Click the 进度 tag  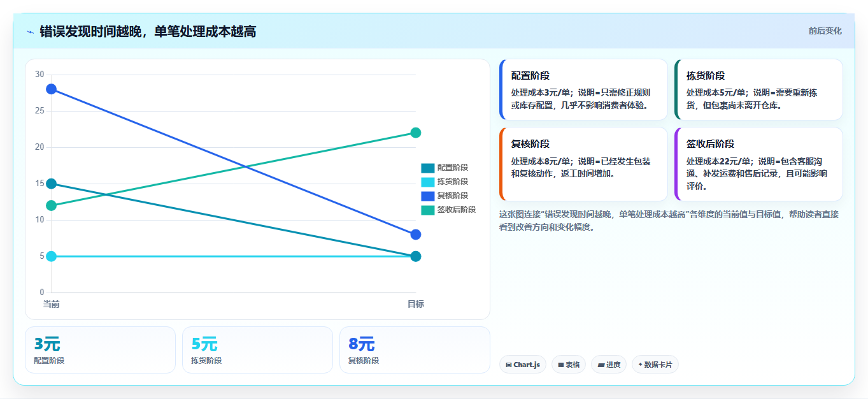click(x=609, y=365)
